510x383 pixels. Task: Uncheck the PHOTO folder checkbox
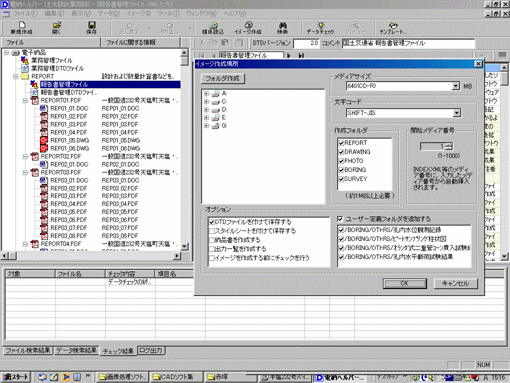[x=341, y=161]
